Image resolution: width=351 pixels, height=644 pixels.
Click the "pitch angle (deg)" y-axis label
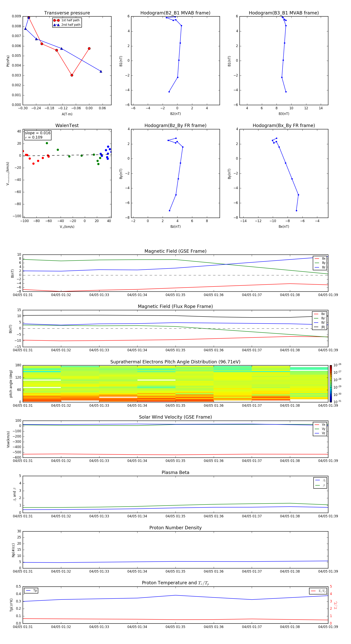(x=11, y=384)
